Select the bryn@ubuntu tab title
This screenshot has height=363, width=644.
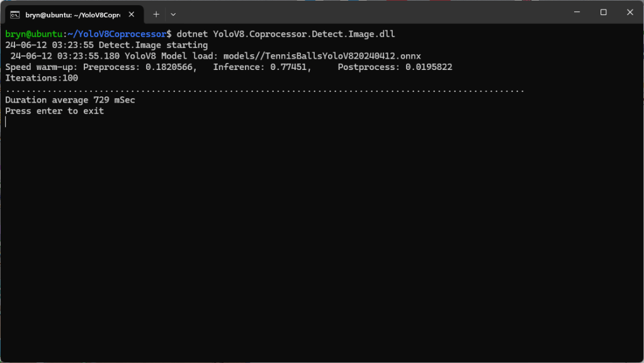72,14
